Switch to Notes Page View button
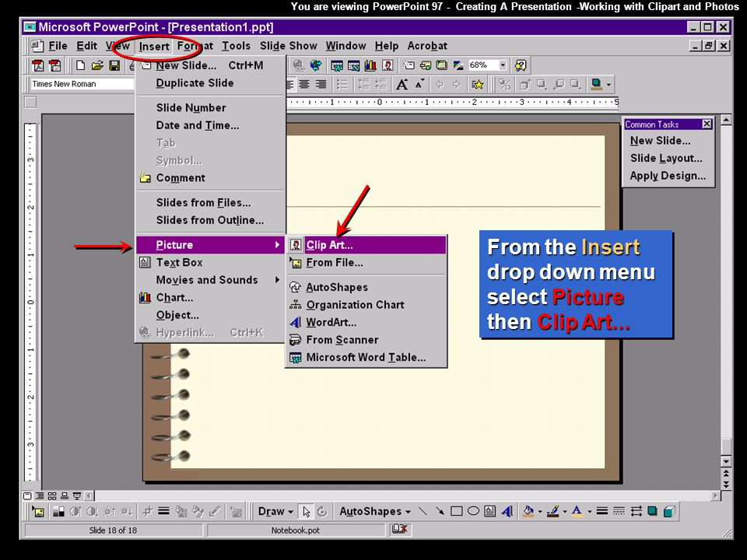This screenshot has height=560, width=747. (x=65, y=495)
